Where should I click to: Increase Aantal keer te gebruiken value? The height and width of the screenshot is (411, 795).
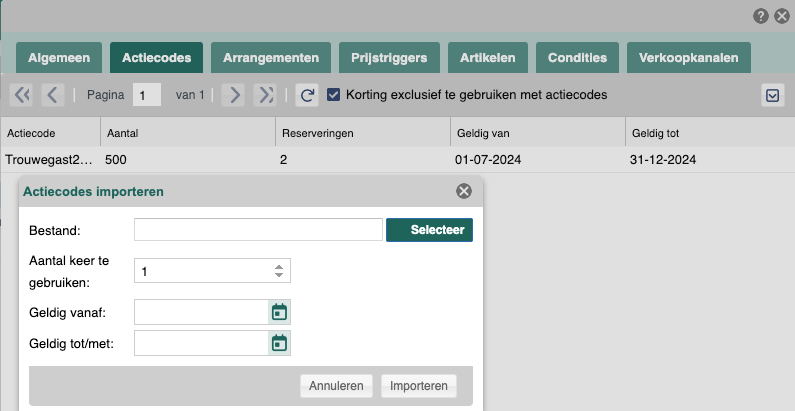(279, 267)
